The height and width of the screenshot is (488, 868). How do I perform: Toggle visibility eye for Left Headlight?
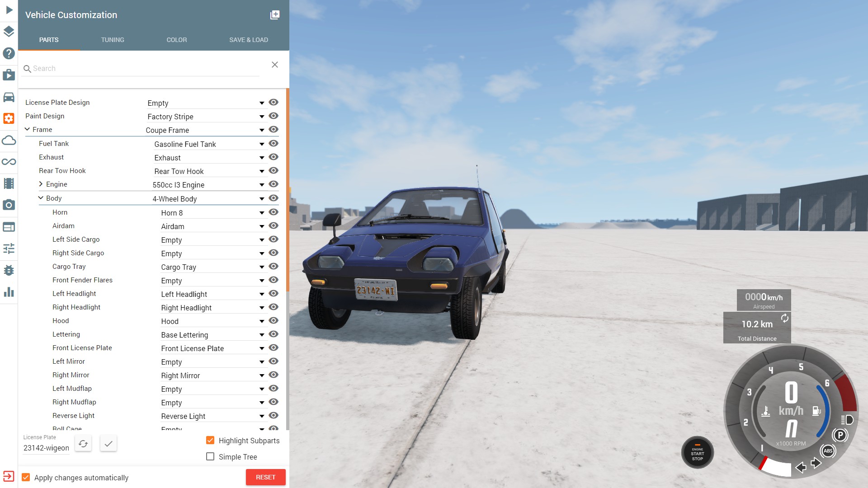[274, 293]
